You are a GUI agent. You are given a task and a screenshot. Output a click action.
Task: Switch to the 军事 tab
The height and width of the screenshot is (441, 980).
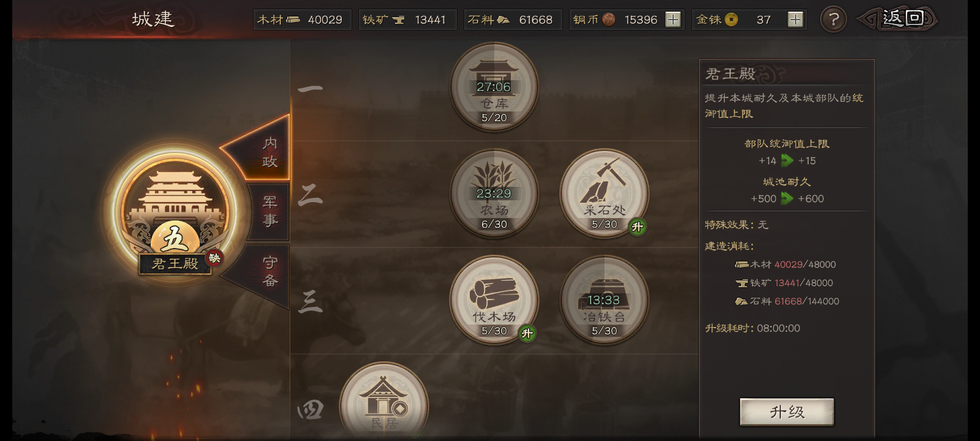269,211
